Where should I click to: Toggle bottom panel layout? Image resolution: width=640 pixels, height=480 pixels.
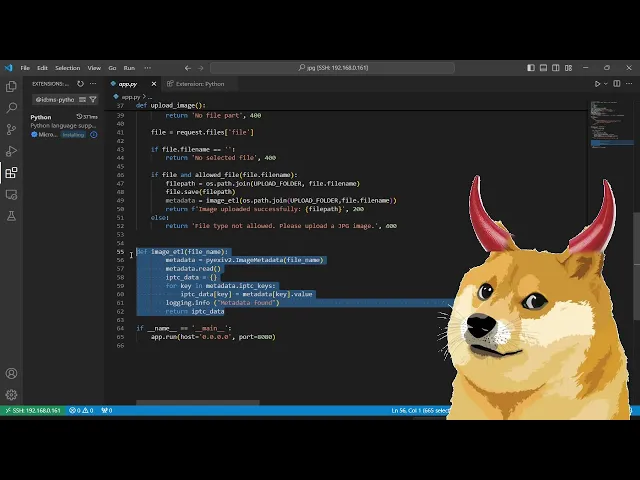tap(543, 68)
